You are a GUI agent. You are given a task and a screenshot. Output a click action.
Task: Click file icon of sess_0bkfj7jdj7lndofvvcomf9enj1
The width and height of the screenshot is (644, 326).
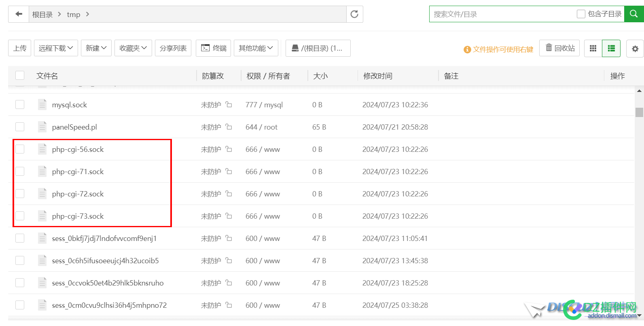[42, 238]
